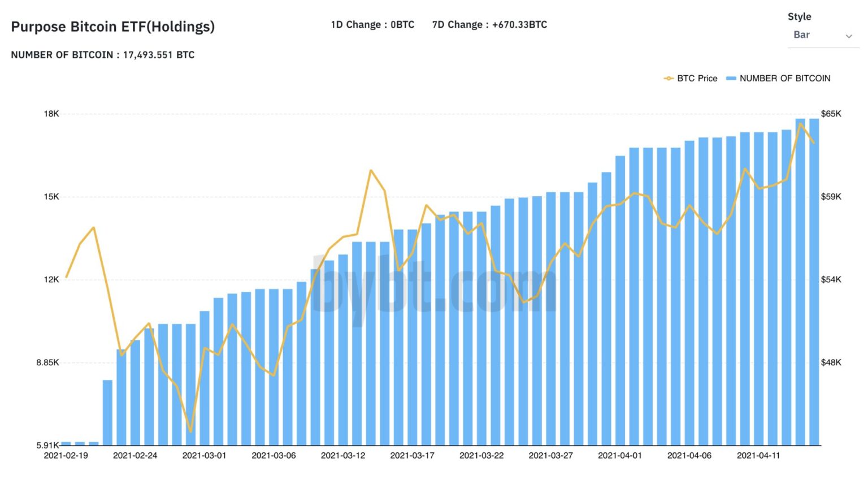
Task: Click the 2021-03-01 x-axis date label
Action: 204,455
